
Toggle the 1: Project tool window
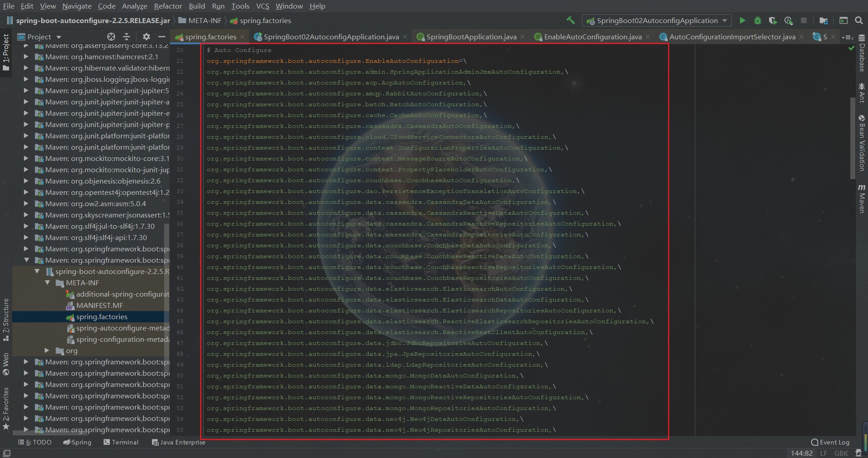coord(6,52)
